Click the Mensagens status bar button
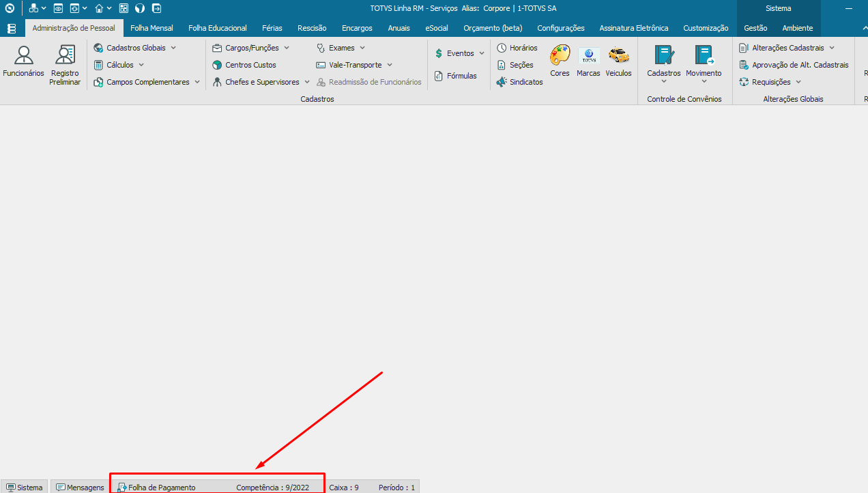This screenshot has width=868, height=493. click(81, 488)
